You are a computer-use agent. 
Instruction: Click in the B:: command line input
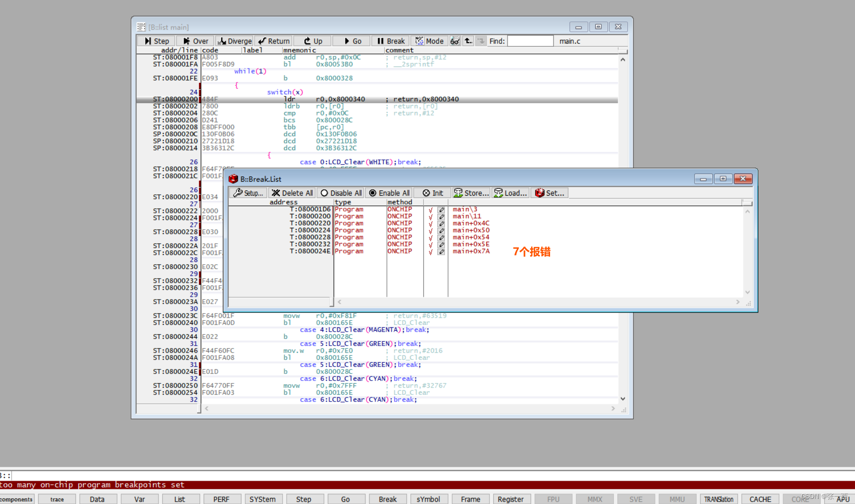tap(434, 476)
